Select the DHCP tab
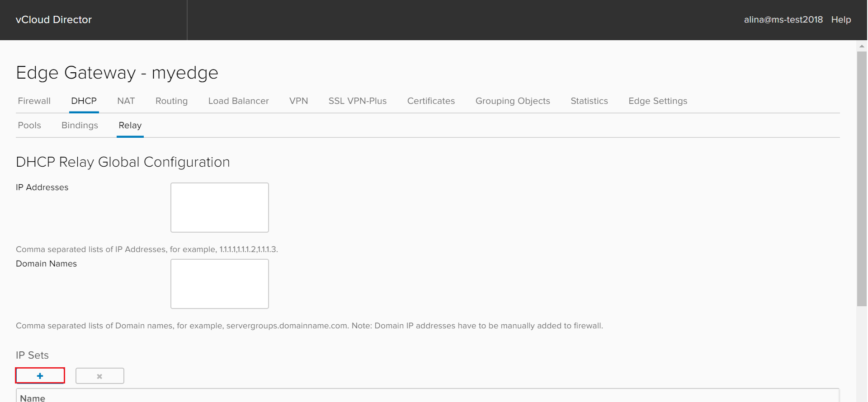868x402 pixels. tap(84, 101)
